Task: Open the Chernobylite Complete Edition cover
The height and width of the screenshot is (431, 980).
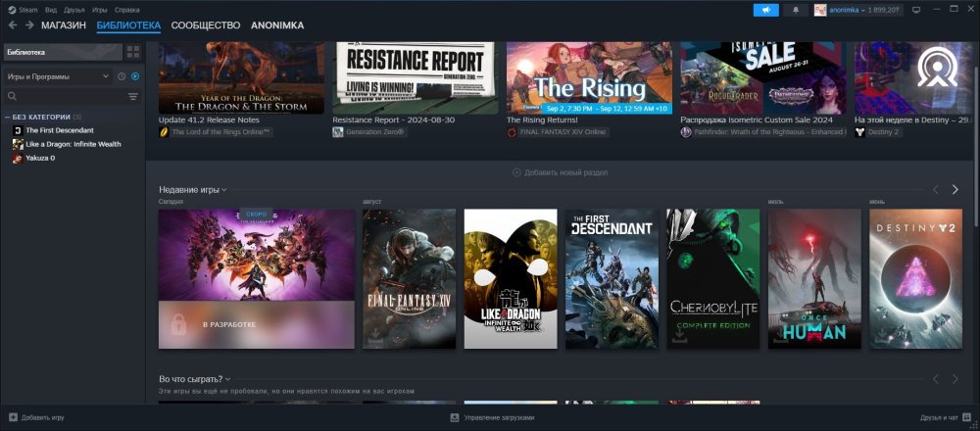Action: (x=713, y=278)
